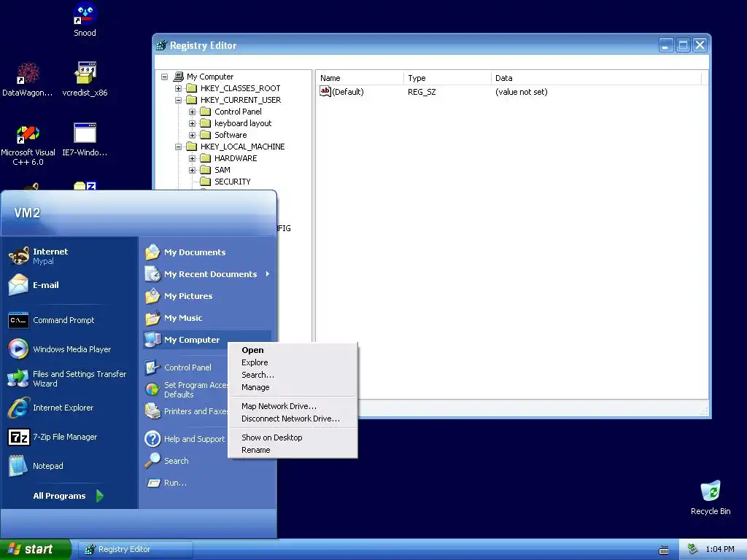Screen dimensions: 747x560
Task: Open My Documents folder icon
Action: [152, 252]
